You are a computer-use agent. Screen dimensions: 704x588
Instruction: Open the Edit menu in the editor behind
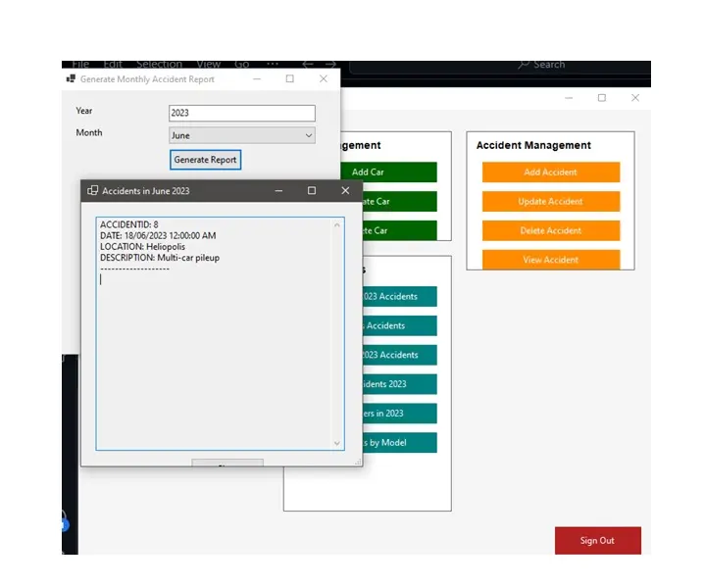coord(113,64)
